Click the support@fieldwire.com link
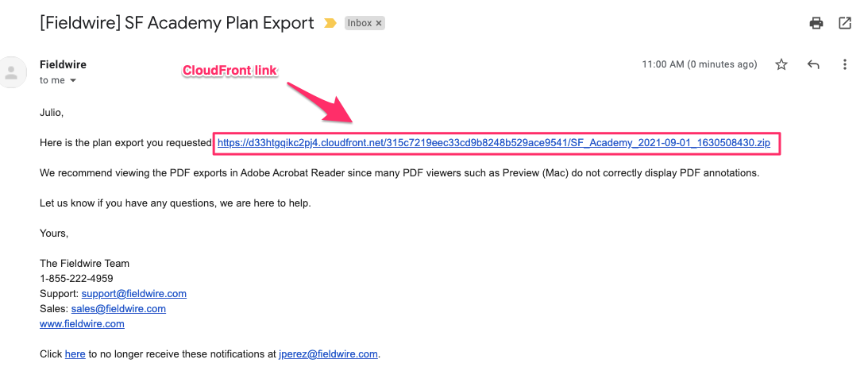868x367 pixels. [x=134, y=293]
